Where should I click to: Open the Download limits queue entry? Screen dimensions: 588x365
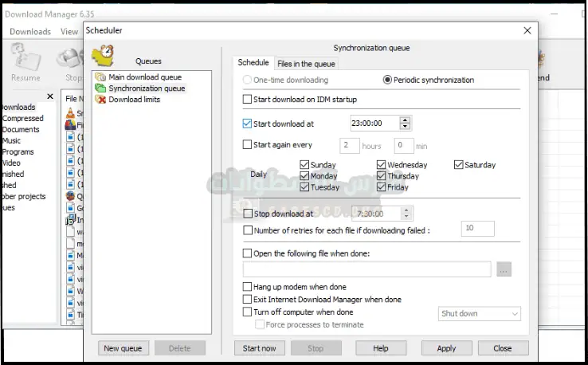(134, 100)
